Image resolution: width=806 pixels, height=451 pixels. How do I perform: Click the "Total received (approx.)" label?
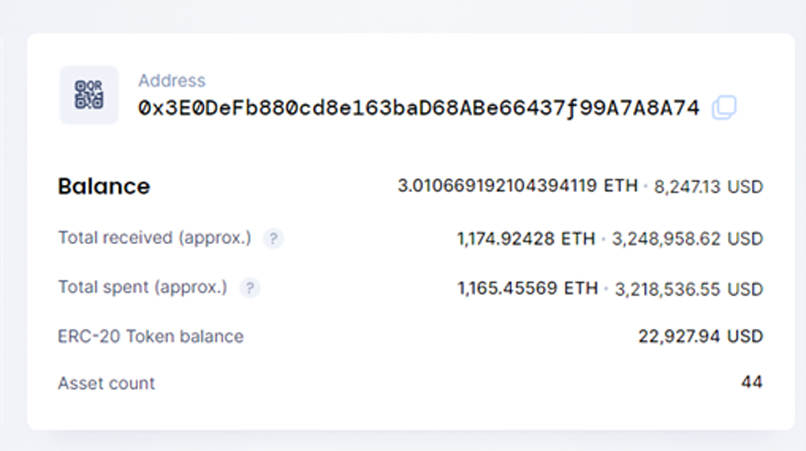point(155,239)
